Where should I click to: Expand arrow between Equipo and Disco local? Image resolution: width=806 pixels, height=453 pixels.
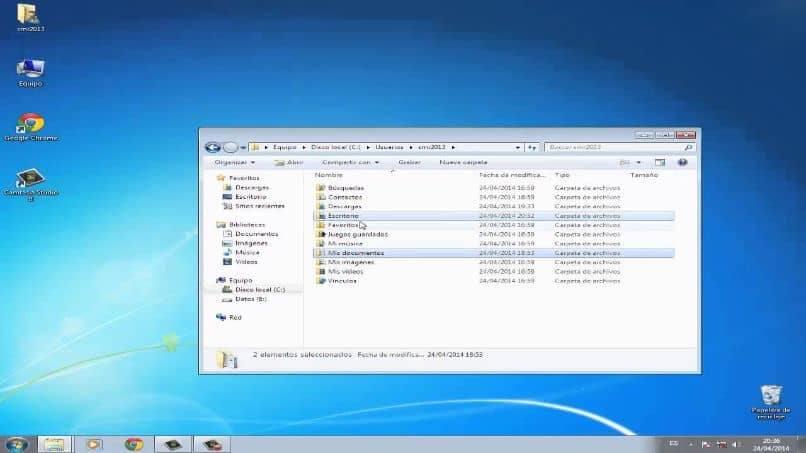[x=304, y=148]
